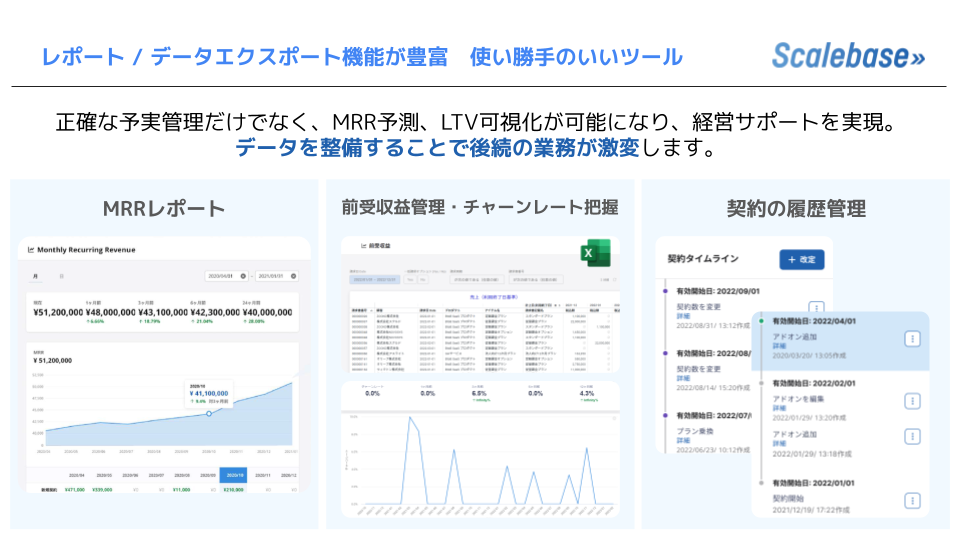The width and height of the screenshot is (960, 540).
Task: Open kebab menu for 契約開始 entry
Action: pos(912,501)
